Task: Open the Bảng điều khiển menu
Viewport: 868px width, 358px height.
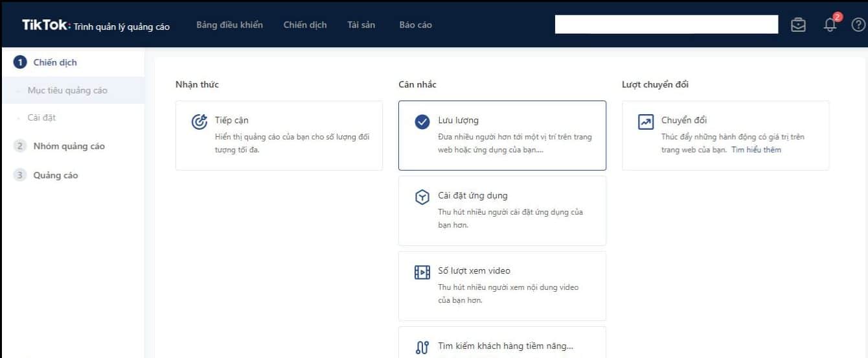Action: [x=229, y=25]
